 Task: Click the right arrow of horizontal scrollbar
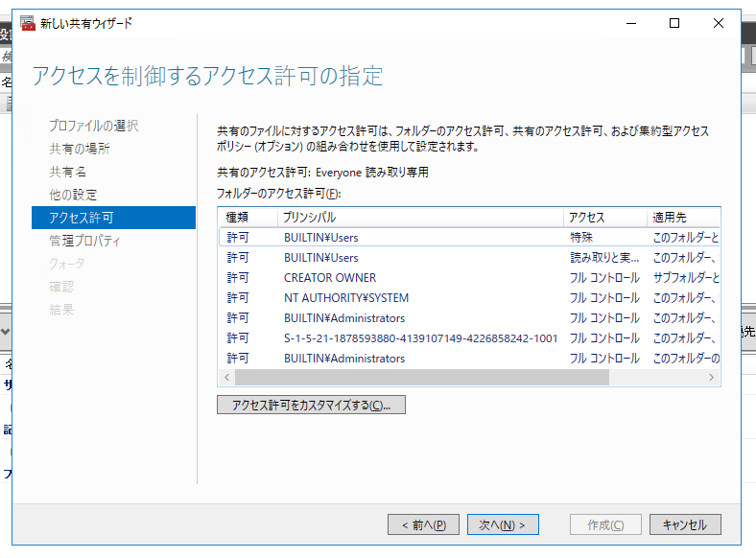click(x=712, y=378)
